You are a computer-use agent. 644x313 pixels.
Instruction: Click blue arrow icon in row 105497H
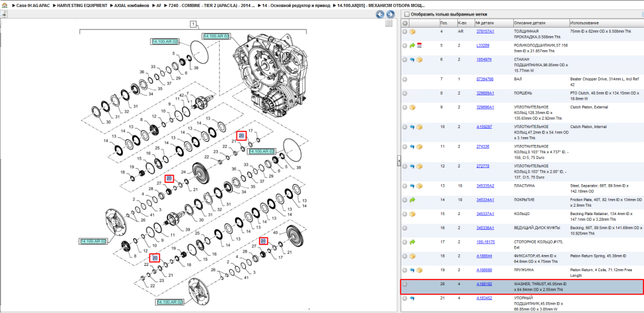[413, 59]
